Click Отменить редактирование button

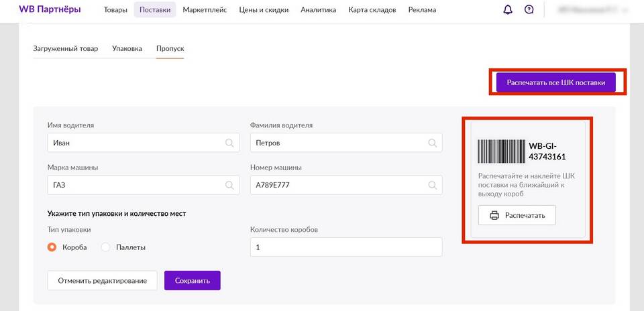pyautogui.click(x=102, y=281)
